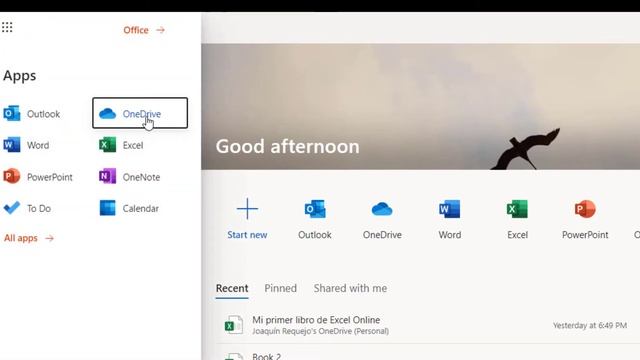Open Excel icon in main app row
The height and width of the screenshot is (360, 640).
(x=517, y=209)
